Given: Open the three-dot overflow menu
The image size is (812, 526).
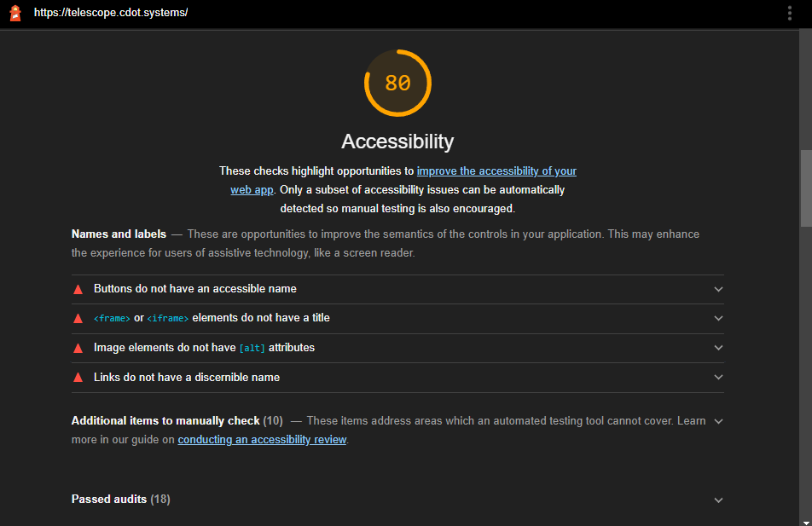Looking at the screenshot, I should click(x=789, y=13).
